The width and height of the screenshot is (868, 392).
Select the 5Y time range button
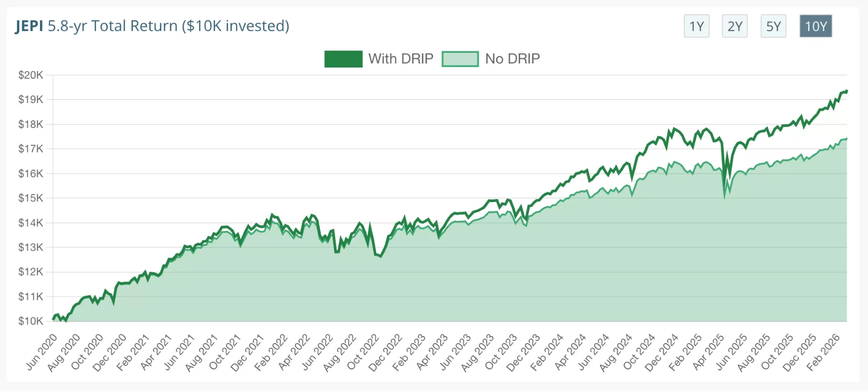point(773,26)
